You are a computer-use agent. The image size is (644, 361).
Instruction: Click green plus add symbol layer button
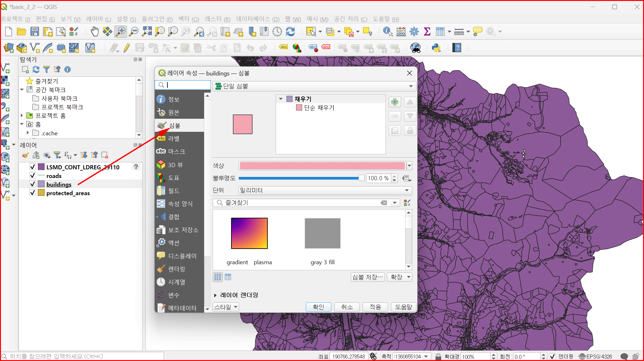(394, 102)
